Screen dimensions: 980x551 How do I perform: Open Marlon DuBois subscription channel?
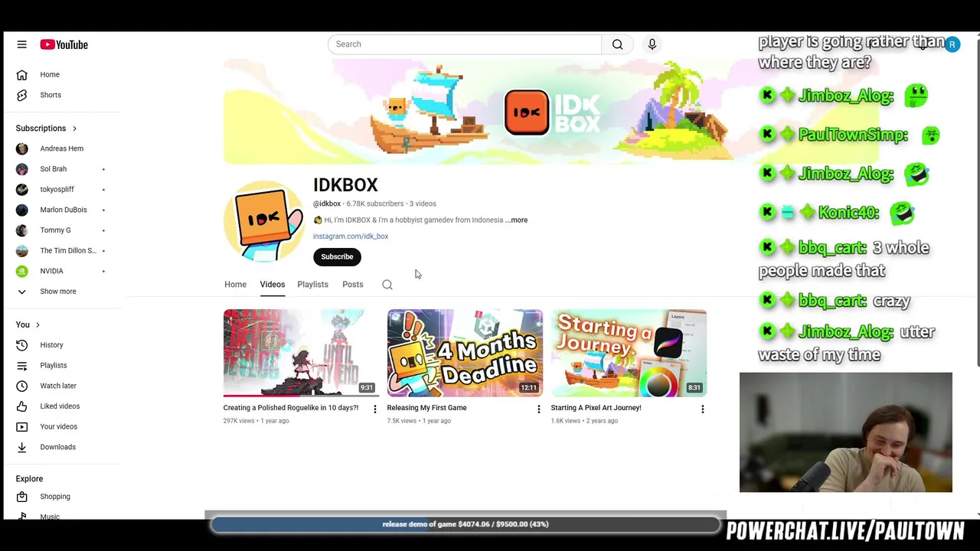[x=63, y=210]
